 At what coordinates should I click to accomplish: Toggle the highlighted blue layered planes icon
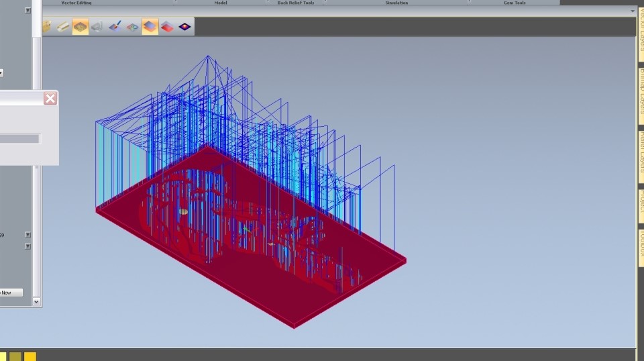[x=150, y=27]
